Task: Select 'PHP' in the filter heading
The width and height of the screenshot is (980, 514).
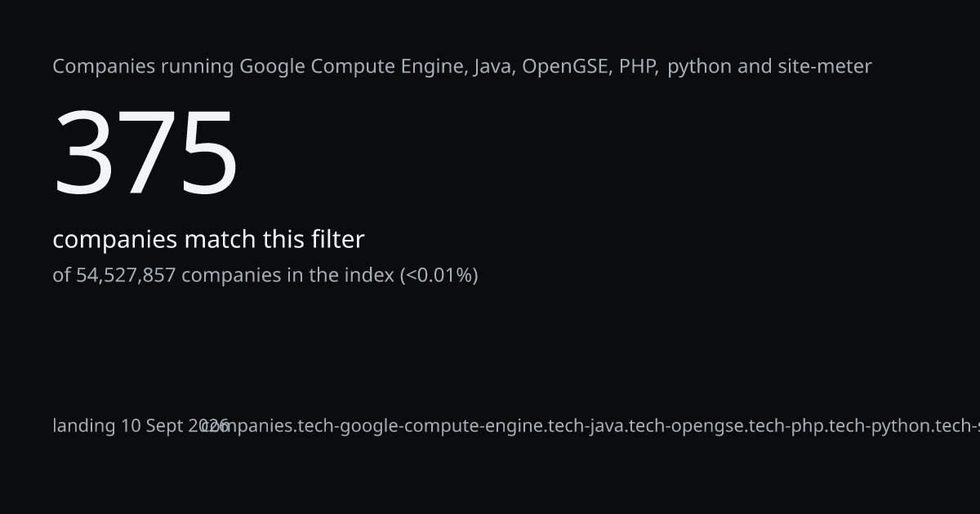Action: pyautogui.click(x=637, y=66)
